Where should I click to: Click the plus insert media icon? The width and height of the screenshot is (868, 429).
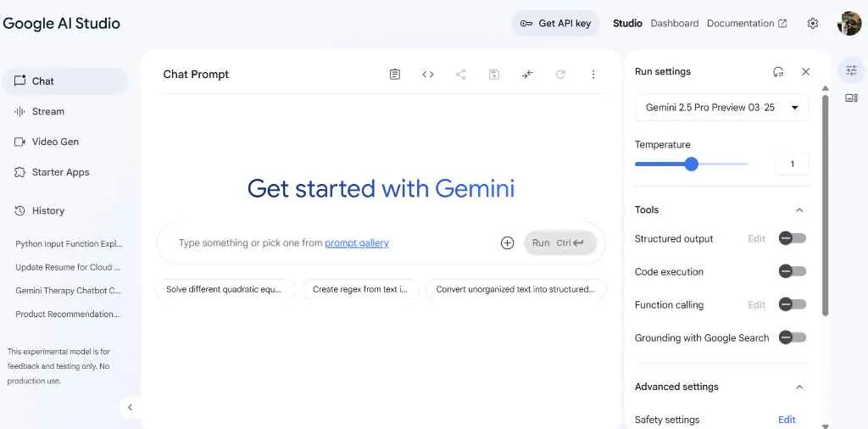point(507,242)
